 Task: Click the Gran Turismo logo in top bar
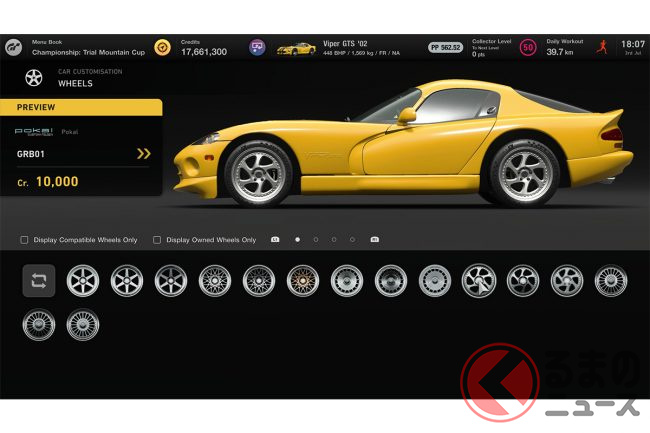[x=12, y=47]
